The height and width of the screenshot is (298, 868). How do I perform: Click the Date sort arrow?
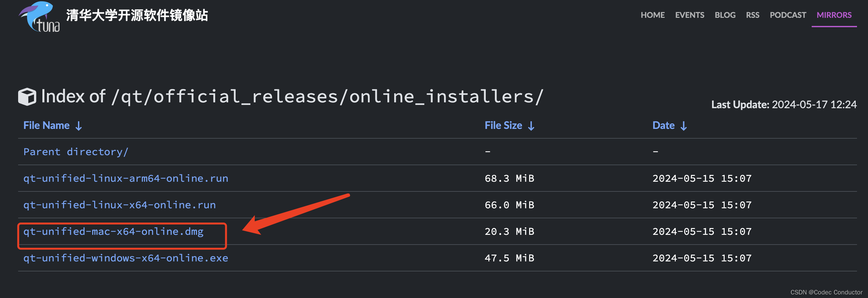(684, 126)
